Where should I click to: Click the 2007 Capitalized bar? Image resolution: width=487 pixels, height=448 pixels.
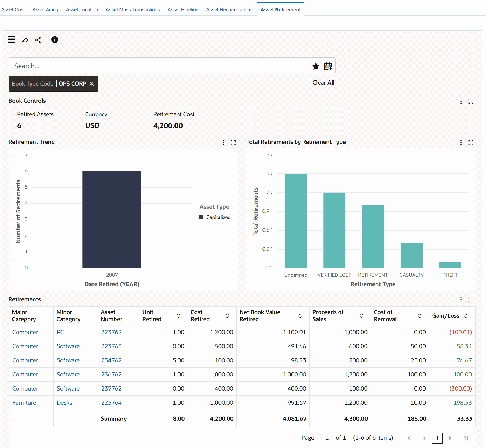click(112, 220)
